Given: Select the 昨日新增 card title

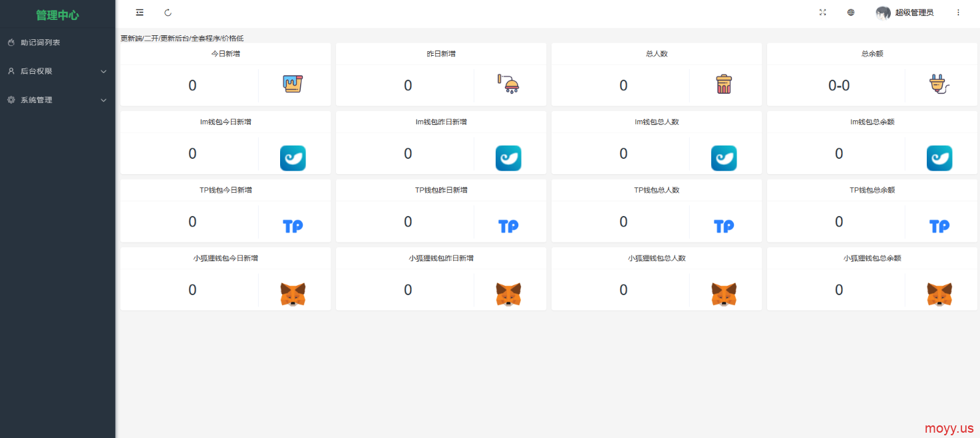Looking at the screenshot, I should (441, 54).
